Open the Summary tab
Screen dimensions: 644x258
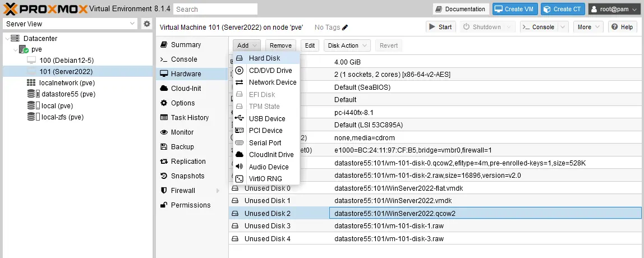click(x=192, y=45)
